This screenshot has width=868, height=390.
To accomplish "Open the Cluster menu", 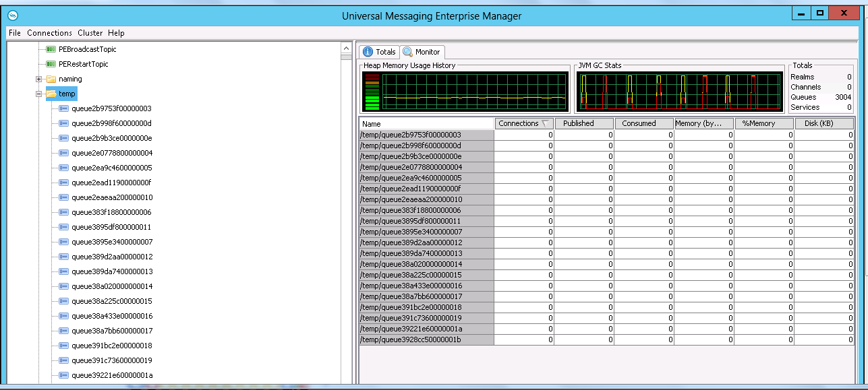I will point(90,33).
